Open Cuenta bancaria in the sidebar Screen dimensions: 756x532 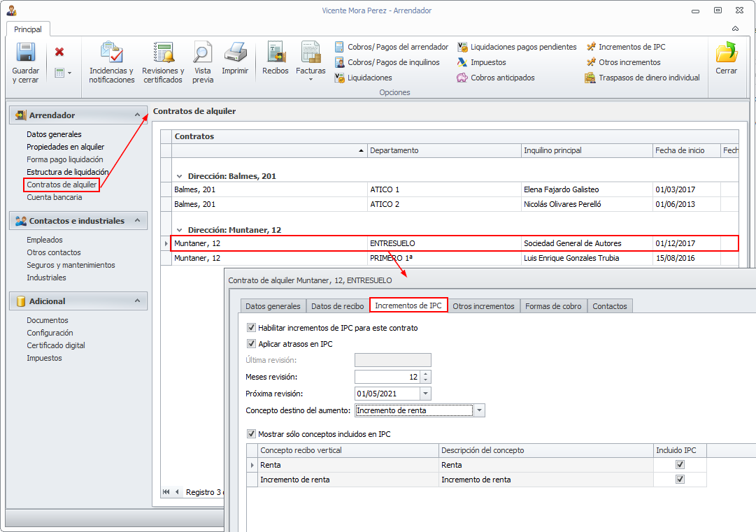(55, 197)
